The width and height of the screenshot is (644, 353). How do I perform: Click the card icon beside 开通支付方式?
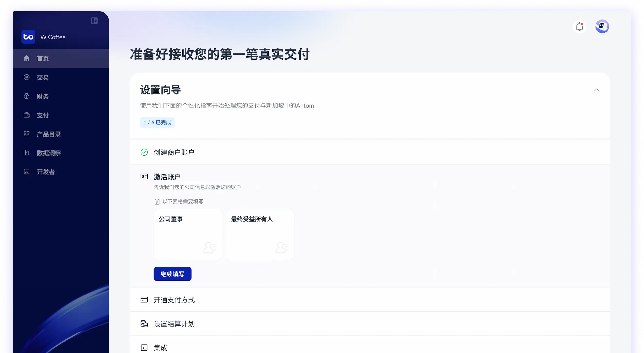(x=144, y=300)
